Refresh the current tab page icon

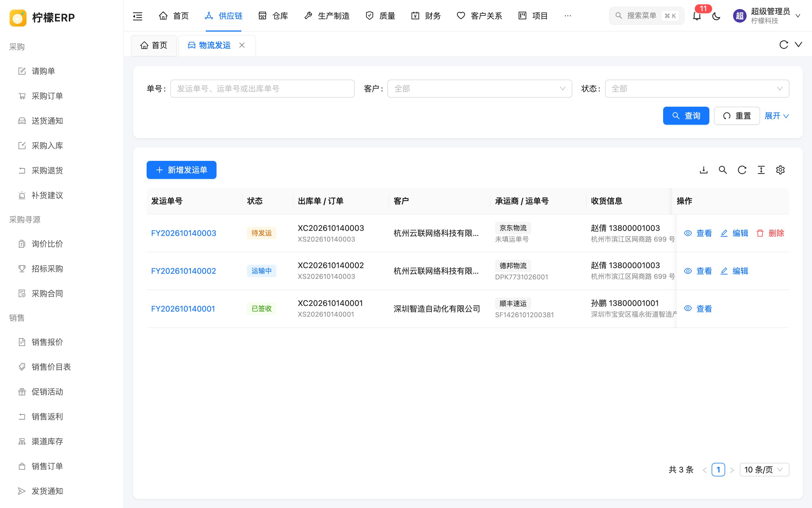pyautogui.click(x=784, y=45)
